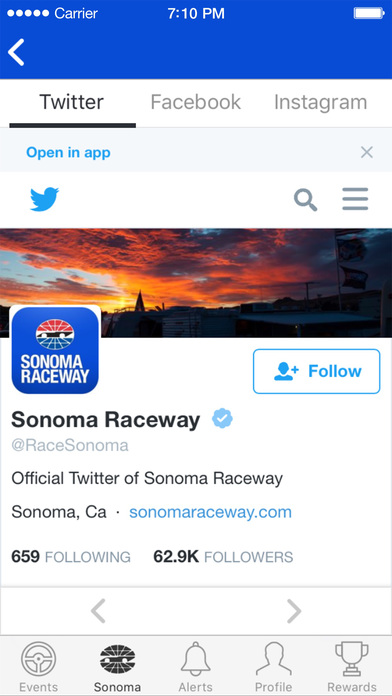Switch to the Instagram tab
Image resolution: width=392 pixels, height=696 pixels.
321,102
